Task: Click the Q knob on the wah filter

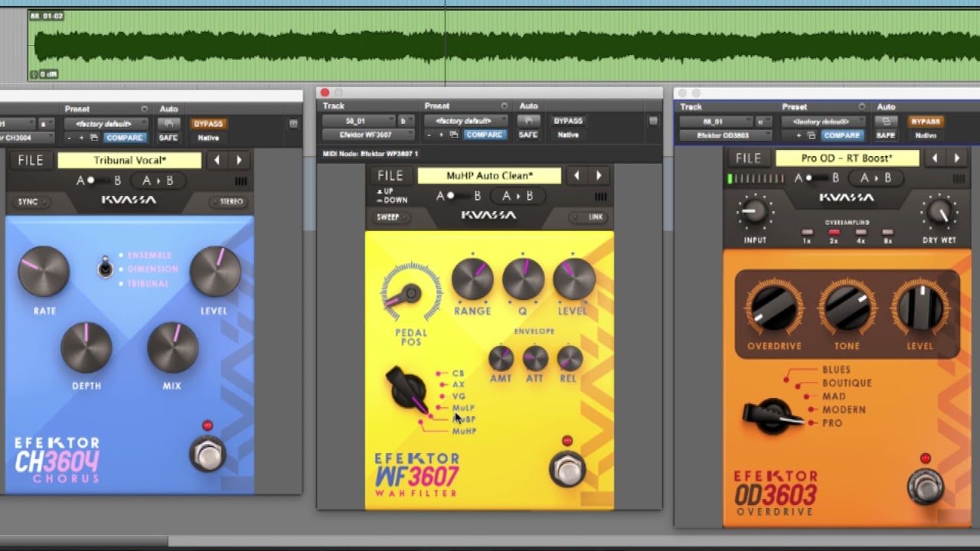Action: click(523, 279)
